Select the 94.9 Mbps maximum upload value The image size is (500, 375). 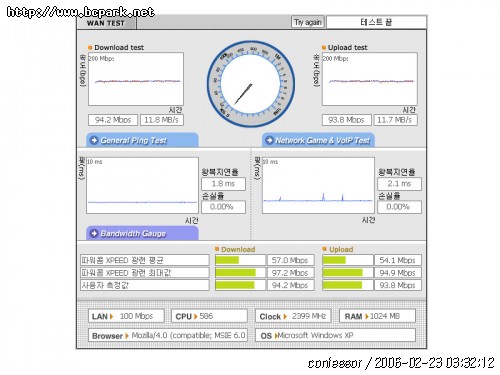click(398, 273)
